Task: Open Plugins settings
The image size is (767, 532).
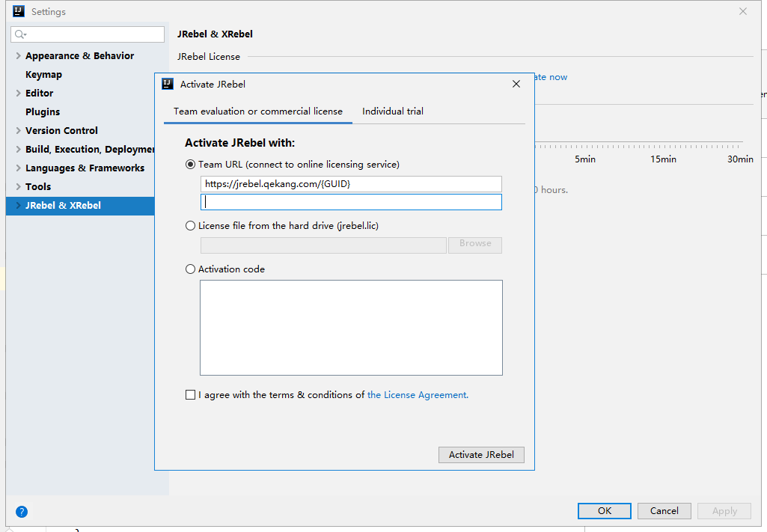Action: [x=43, y=111]
